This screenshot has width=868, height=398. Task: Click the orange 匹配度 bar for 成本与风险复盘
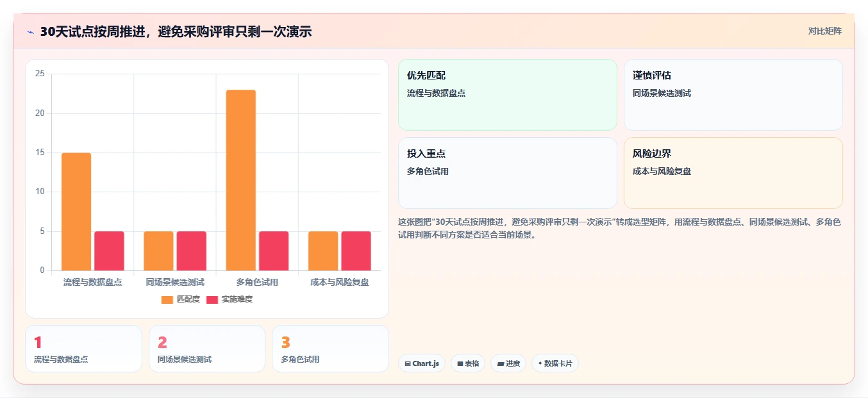coord(323,251)
